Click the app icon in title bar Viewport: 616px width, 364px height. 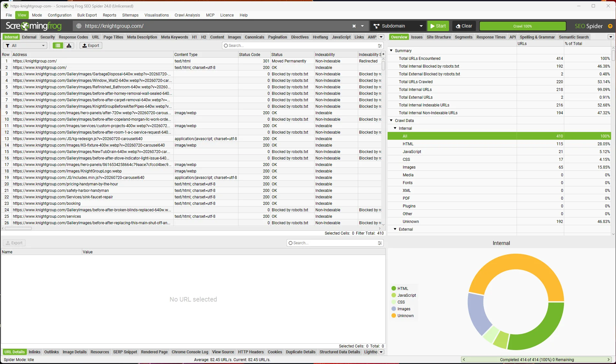[x=6, y=6]
